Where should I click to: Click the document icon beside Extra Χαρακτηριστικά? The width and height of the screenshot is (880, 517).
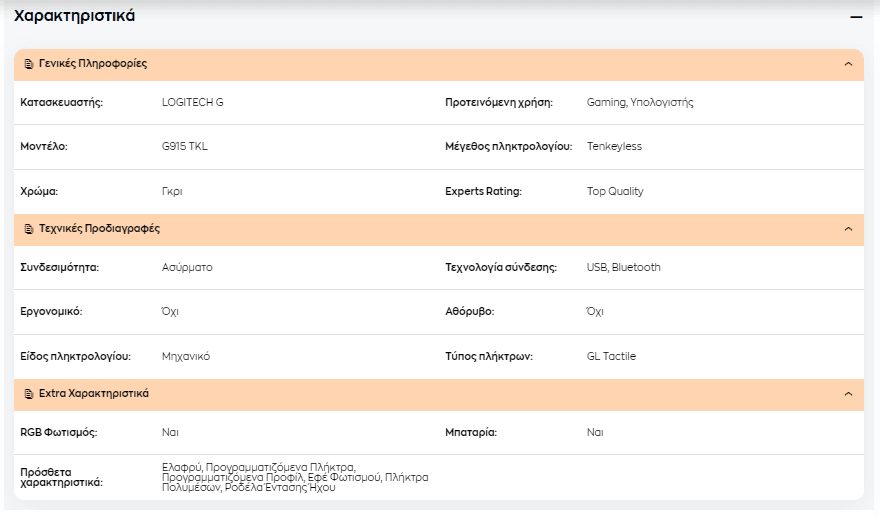[29, 394]
